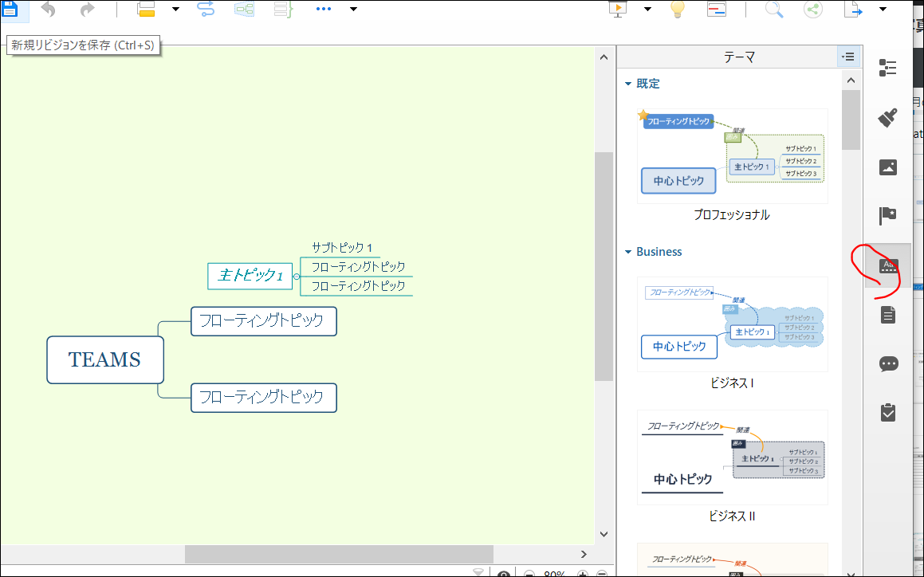Image resolution: width=924 pixels, height=577 pixels.
Task: Insert a new topic from the toolbar
Action: coord(146,9)
